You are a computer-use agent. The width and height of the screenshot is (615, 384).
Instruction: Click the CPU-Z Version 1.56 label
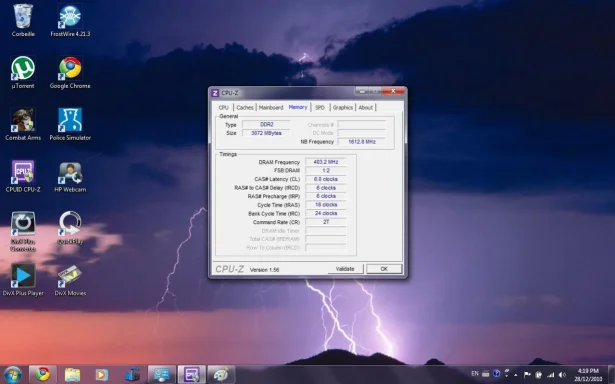pos(264,270)
